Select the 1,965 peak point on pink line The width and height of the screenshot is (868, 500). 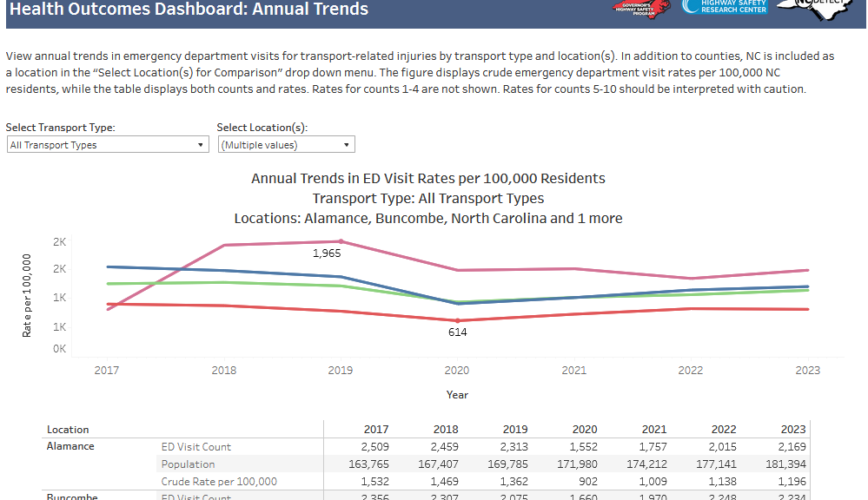click(341, 241)
